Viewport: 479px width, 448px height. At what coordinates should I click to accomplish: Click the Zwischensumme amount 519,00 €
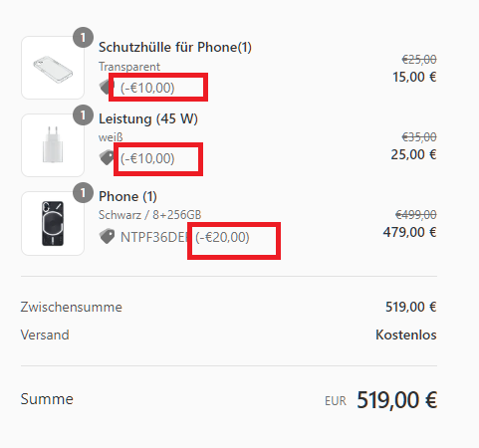point(410,307)
